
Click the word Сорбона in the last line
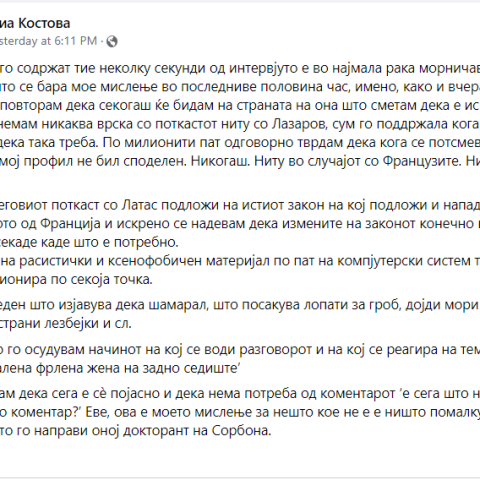(242, 431)
